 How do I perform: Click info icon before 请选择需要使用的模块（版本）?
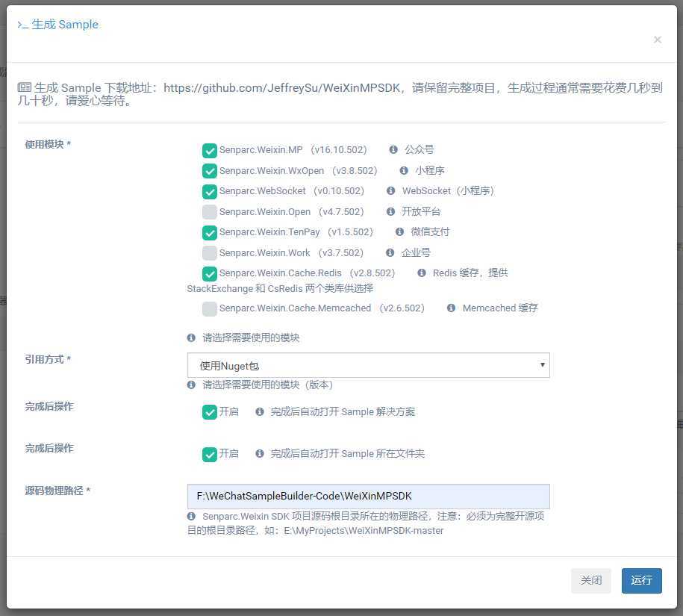click(191, 385)
